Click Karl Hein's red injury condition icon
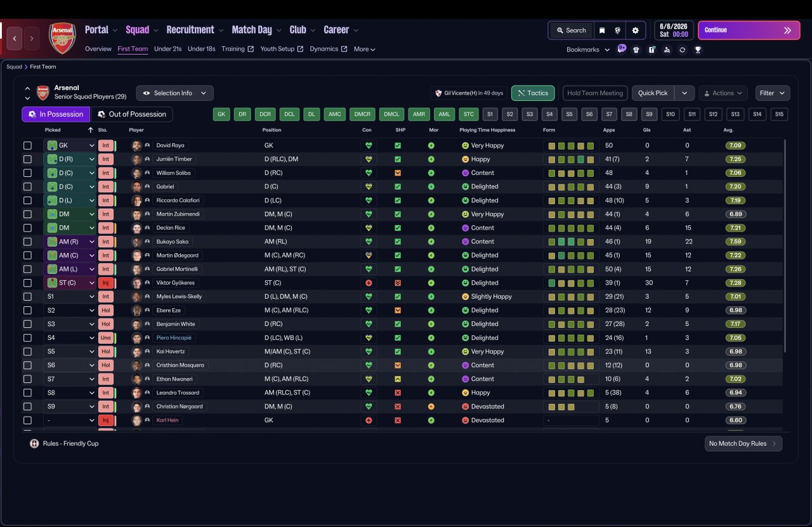Image resolution: width=812 pixels, height=527 pixels. pyautogui.click(x=368, y=420)
